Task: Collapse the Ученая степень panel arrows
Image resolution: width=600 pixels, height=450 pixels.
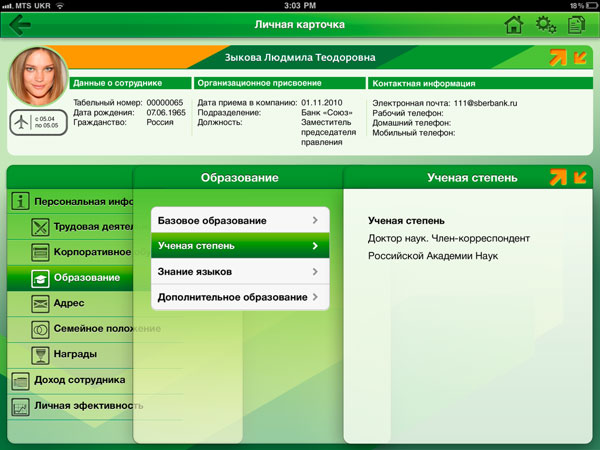Action: (x=569, y=178)
